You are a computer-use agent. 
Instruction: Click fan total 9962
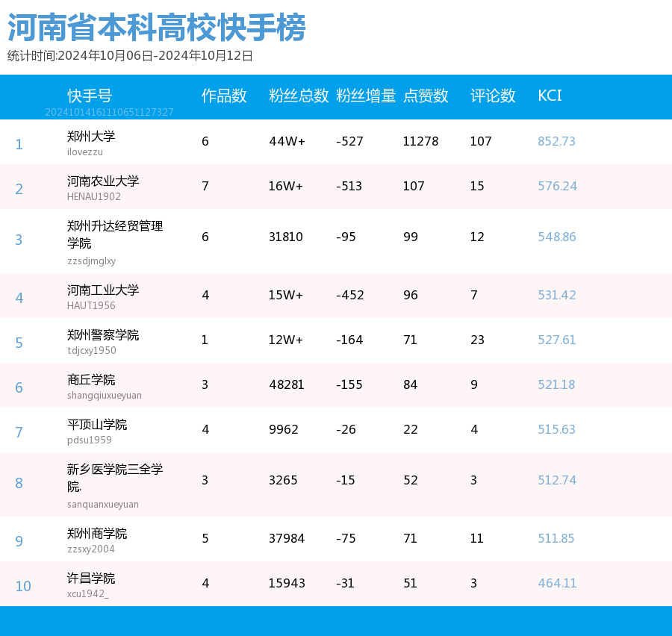[x=284, y=429]
